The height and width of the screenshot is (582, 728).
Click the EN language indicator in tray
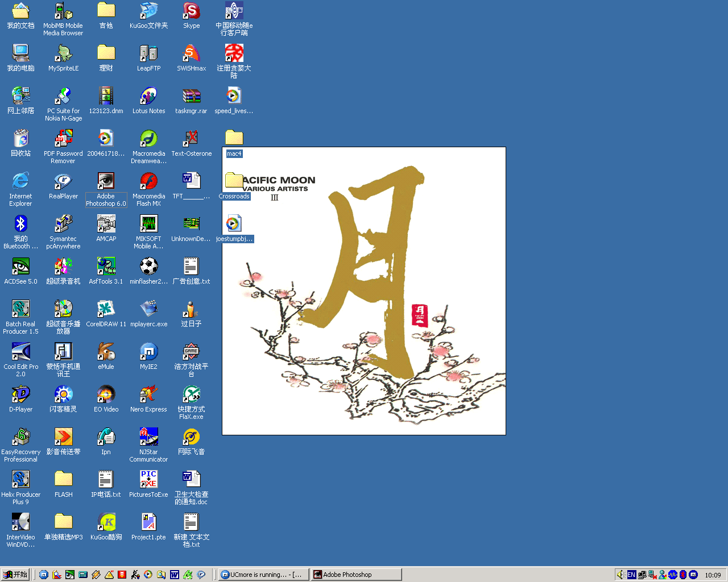click(x=631, y=575)
